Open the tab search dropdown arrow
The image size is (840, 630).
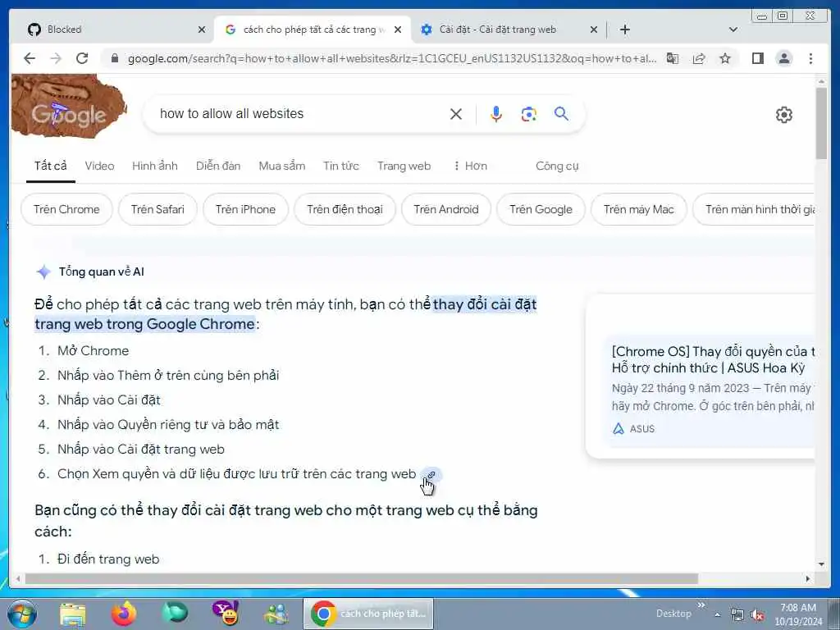(x=733, y=30)
